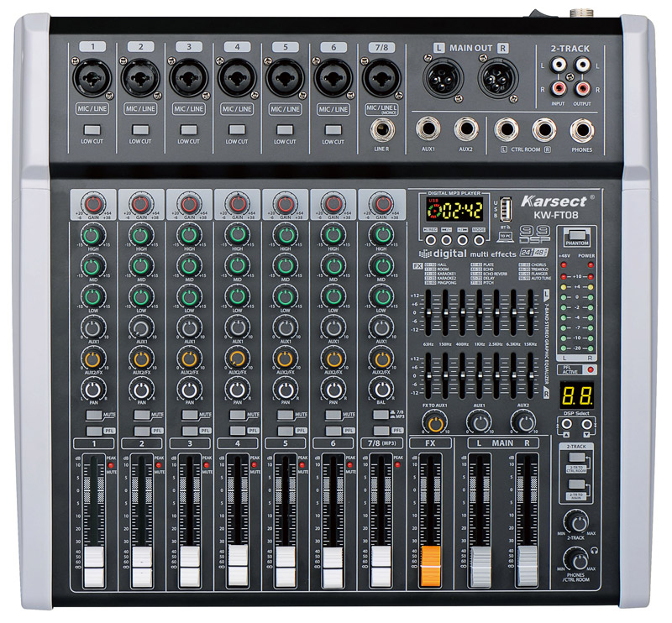672x623 pixels.
Task: Click the channel 1 yellow AUX2/FX knob
Action: [x=93, y=359]
